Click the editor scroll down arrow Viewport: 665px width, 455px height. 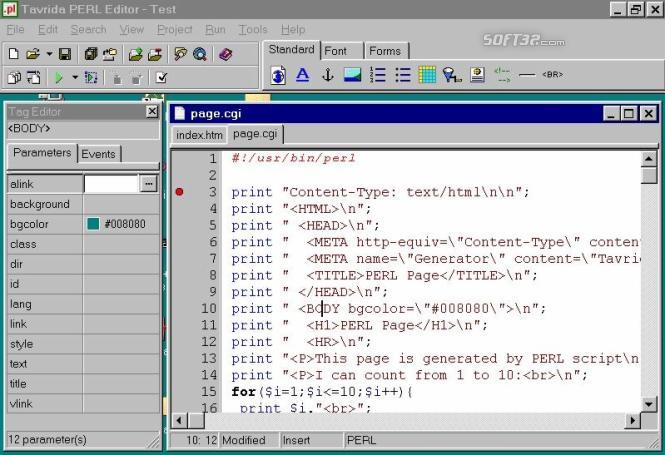(648, 404)
